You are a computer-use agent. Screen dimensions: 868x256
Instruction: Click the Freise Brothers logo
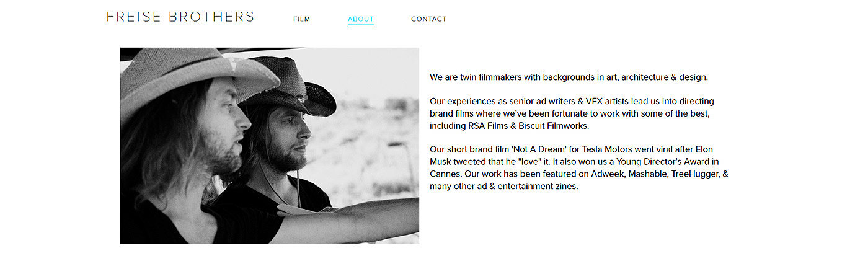180,17
